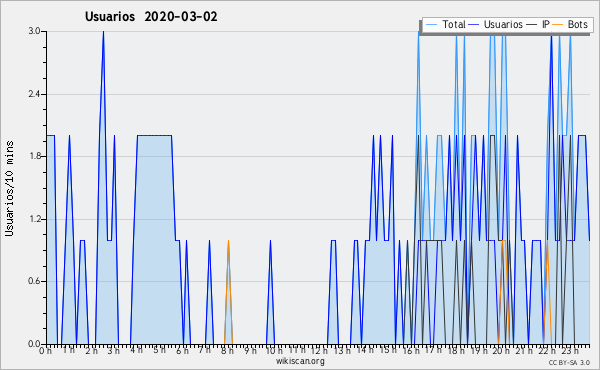Viewport: 600px width, 370px height.
Task: Click the orange Bots legend line swatch
Action: click(x=558, y=25)
